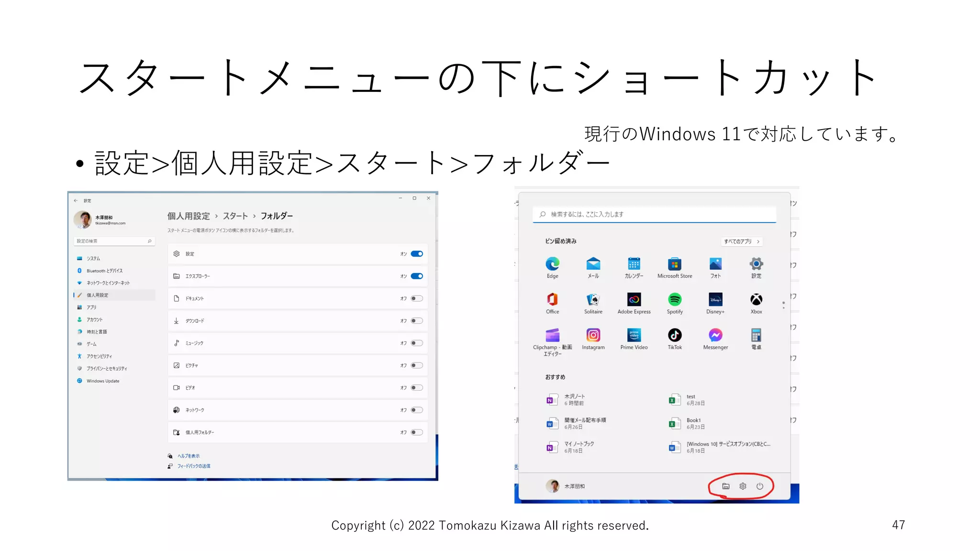Open recommended file 木沢ノート
Image resolution: width=980 pixels, height=551 pixels.
[566, 400]
